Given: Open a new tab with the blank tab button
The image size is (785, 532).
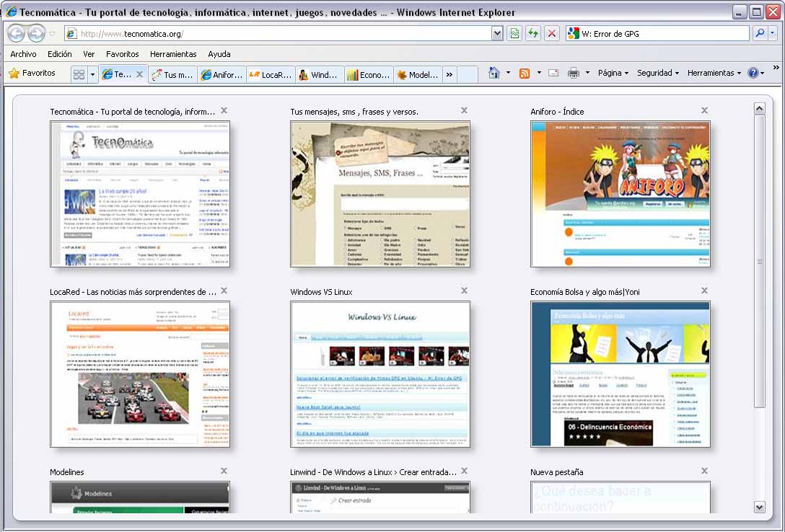Looking at the screenshot, I should tap(468, 74).
